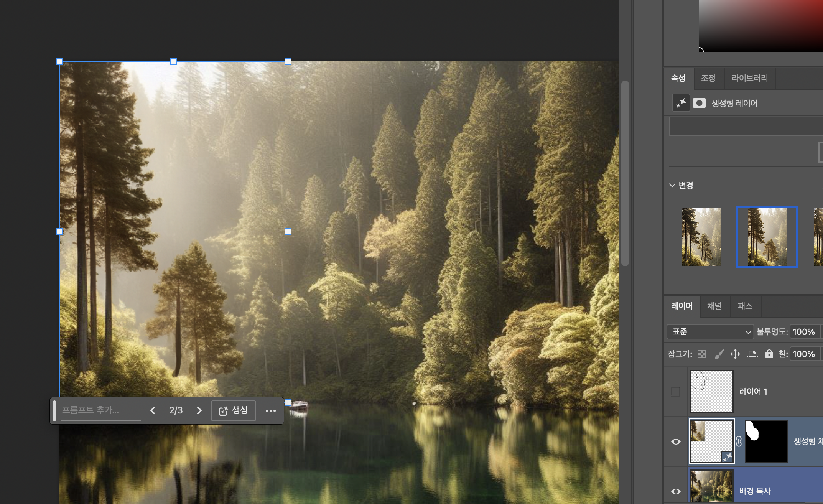
Task: Collapse the 변경 variations section
Action: tap(672, 185)
